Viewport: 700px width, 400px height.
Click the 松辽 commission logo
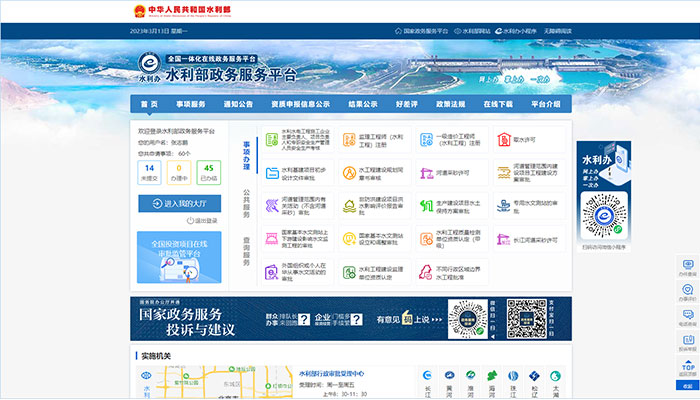pos(534,375)
